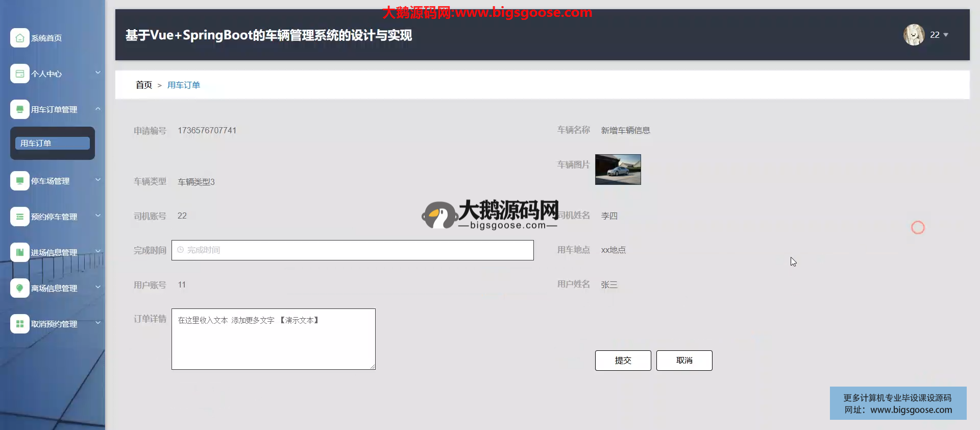Click the 预约停车管理 list icon
Viewport: 980px width, 430px height.
(19, 217)
